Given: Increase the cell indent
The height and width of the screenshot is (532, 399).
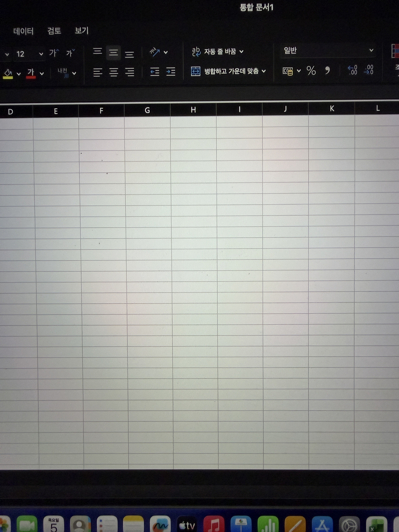Looking at the screenshot, I should click(x=171, y=72).
